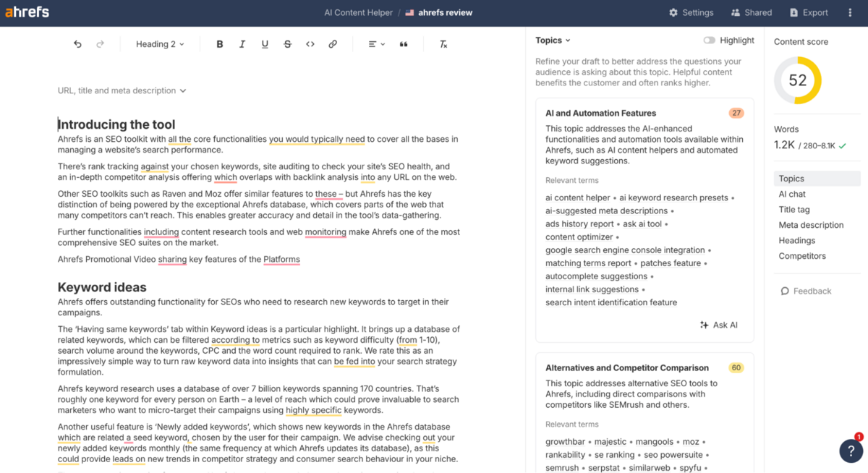Switch to AI chat section
The image size is (868, 473).
(792, 194)
